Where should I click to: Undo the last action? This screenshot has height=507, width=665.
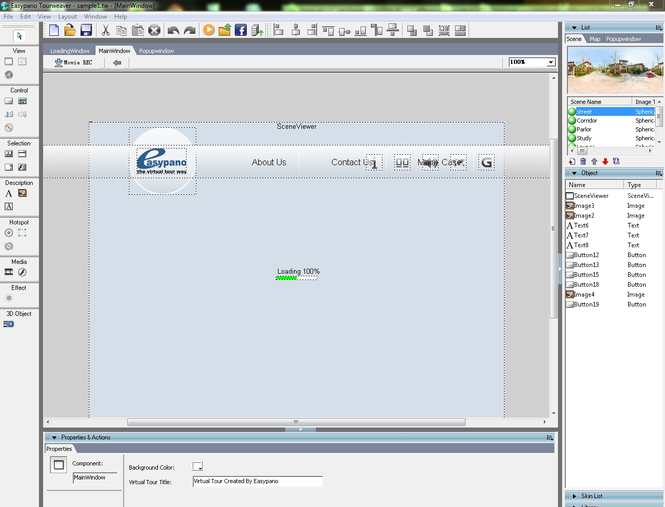tap(173, 31)
